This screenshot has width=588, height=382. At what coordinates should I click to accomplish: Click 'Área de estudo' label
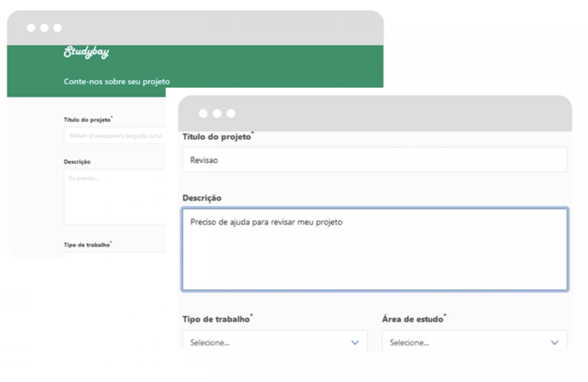tap(414, 319)
